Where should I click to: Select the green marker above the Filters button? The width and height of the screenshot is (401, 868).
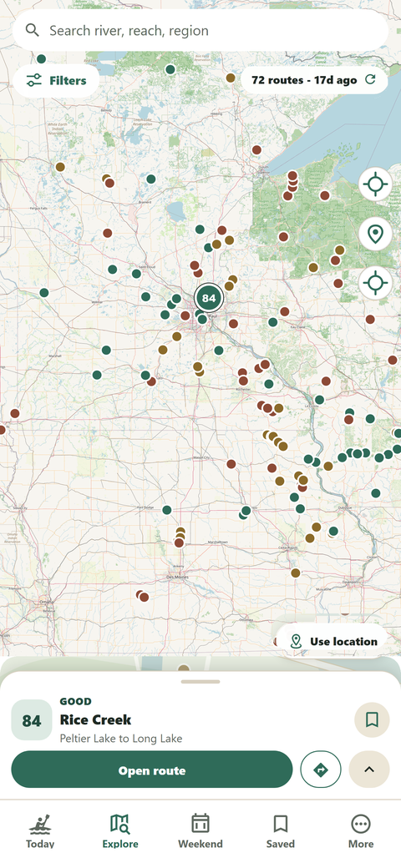point(41,58)
